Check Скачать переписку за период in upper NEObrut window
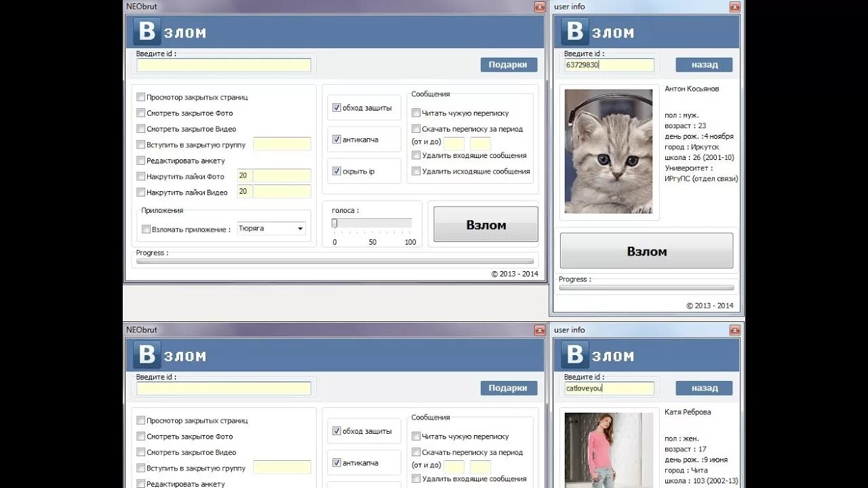 [416, 129]
